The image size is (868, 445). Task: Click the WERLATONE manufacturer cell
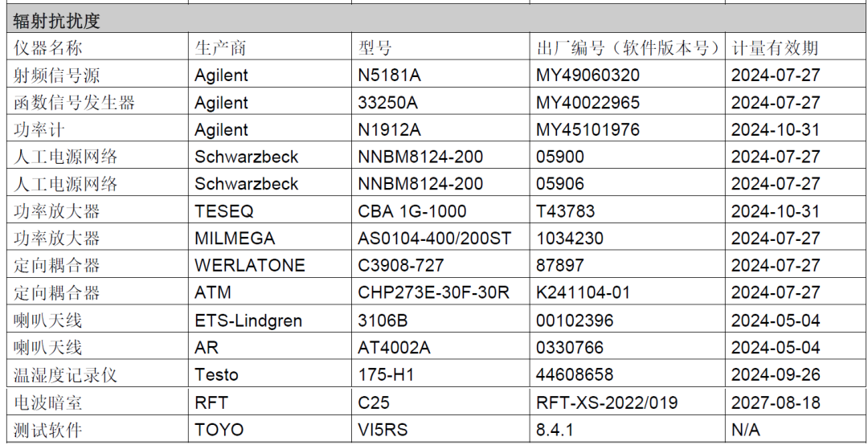pyautogui.click(x=250, y=266)
